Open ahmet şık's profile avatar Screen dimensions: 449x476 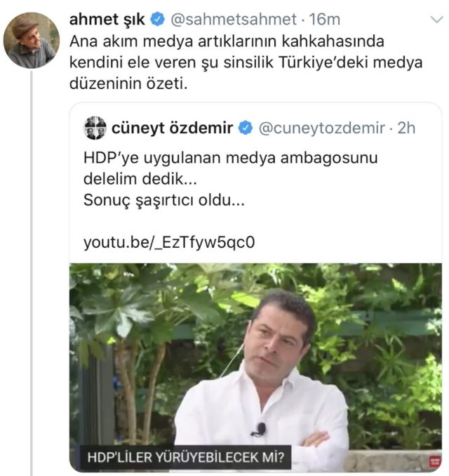point(32,40)
